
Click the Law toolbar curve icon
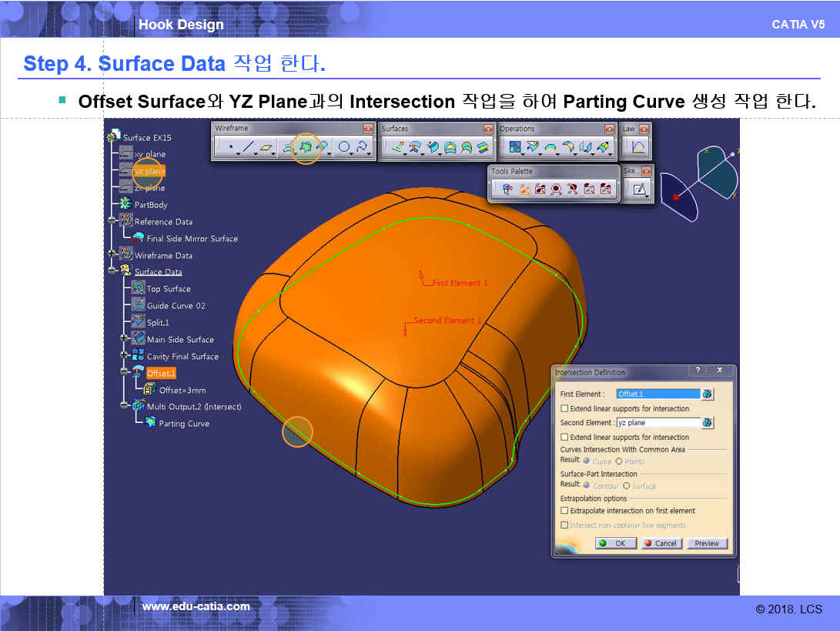click(639, 147)
